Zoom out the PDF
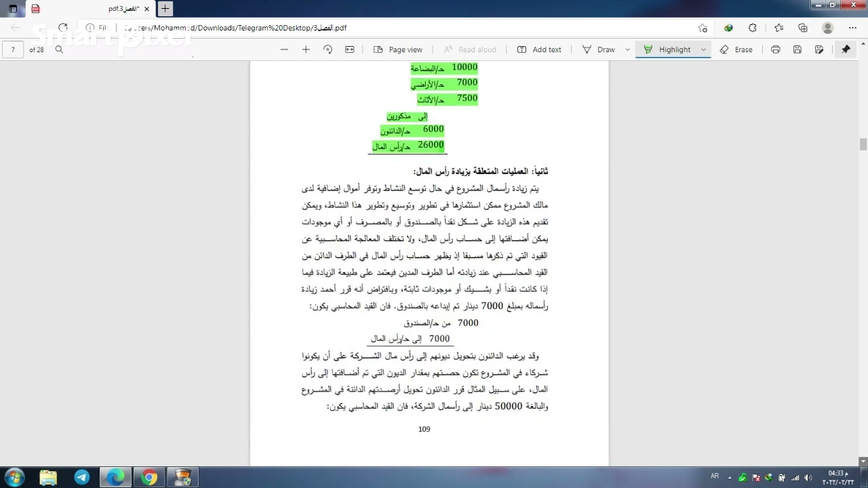The height and width of the screenshot is (488, 868). pos(284,49)
